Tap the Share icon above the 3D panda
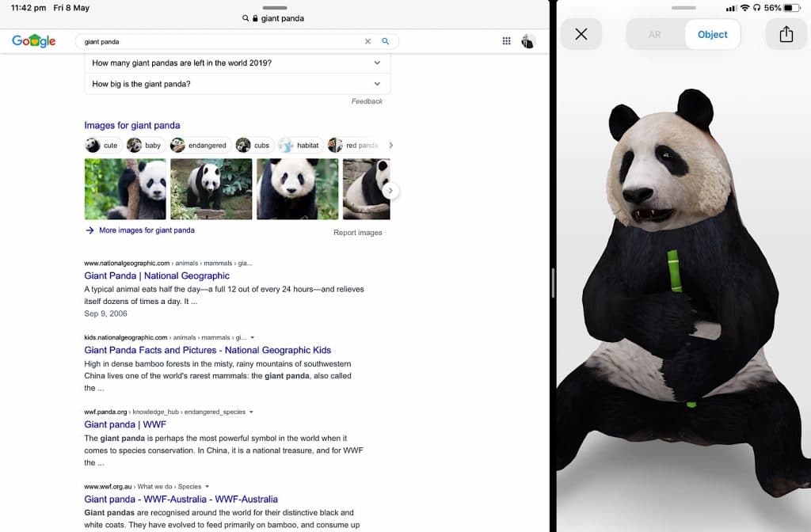This screenshot has height=532, width=811. pos(785,34)
